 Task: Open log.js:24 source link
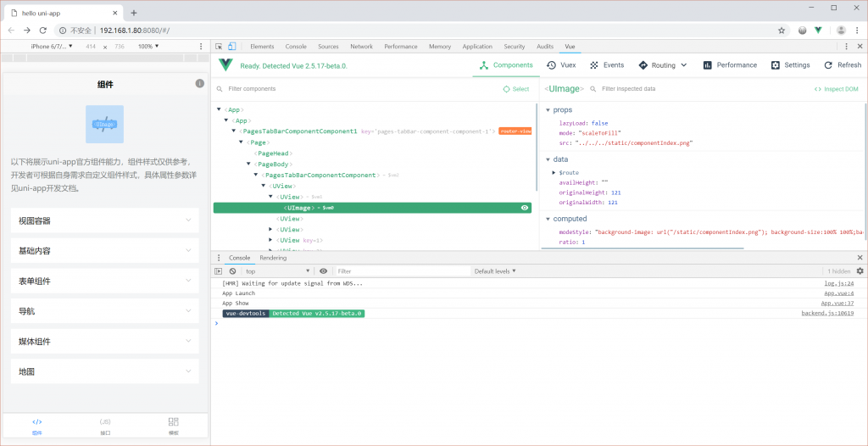click(839, 283)
